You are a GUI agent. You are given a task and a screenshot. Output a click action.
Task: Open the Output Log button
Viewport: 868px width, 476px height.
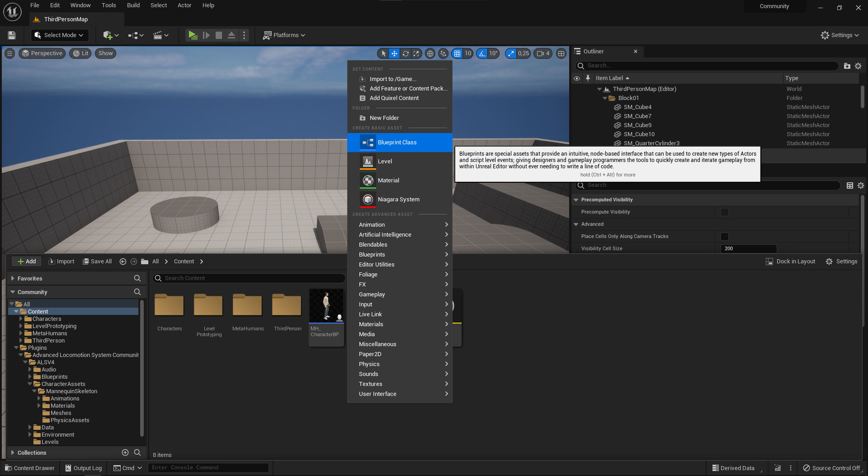84,468
